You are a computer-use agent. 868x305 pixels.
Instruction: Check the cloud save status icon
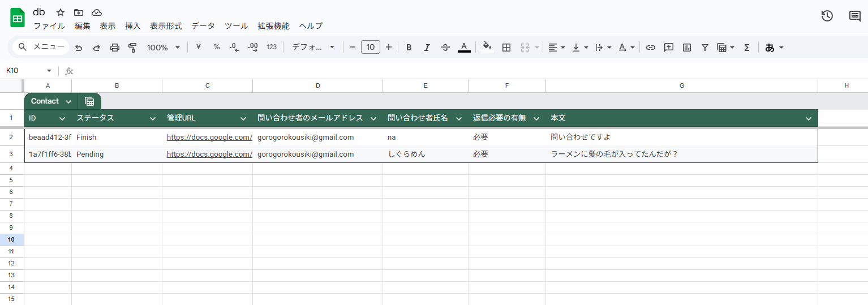(97, 12)
